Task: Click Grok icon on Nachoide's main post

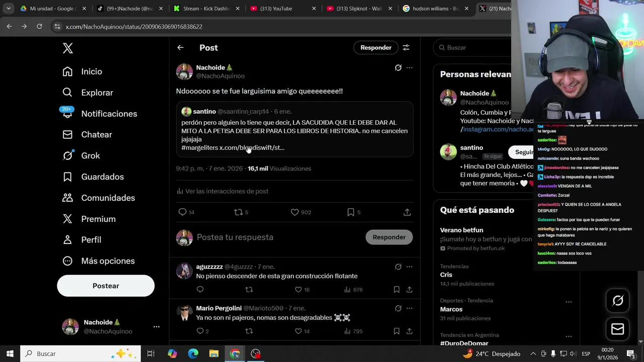Action: tap(398, 67)
